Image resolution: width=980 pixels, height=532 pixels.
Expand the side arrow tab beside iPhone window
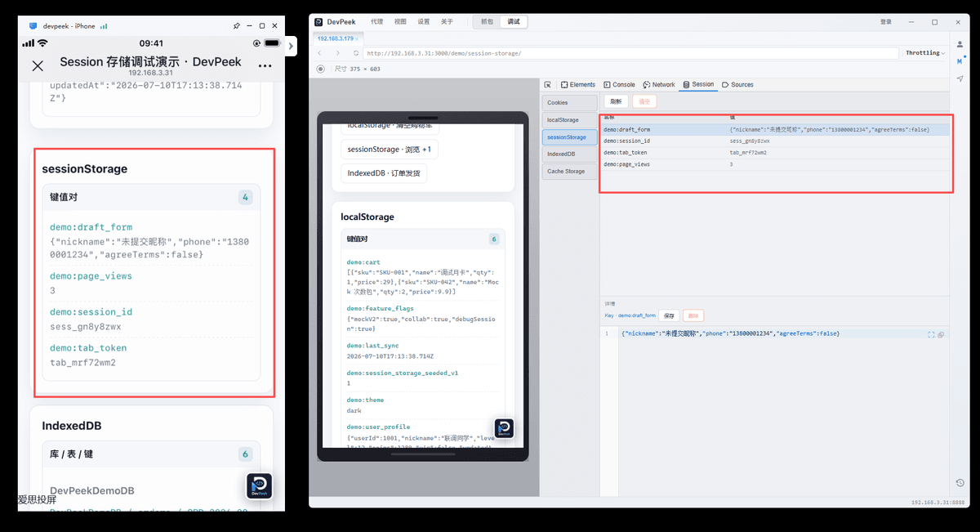coord(291,47)
